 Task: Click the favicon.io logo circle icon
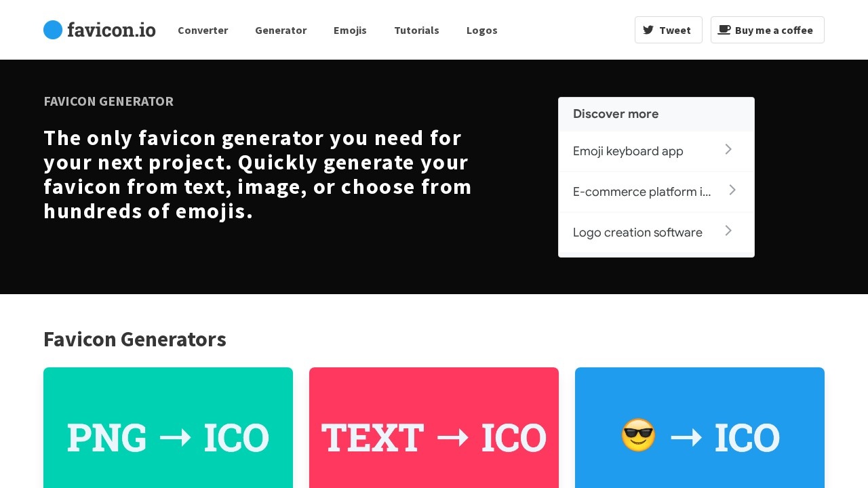53,30
